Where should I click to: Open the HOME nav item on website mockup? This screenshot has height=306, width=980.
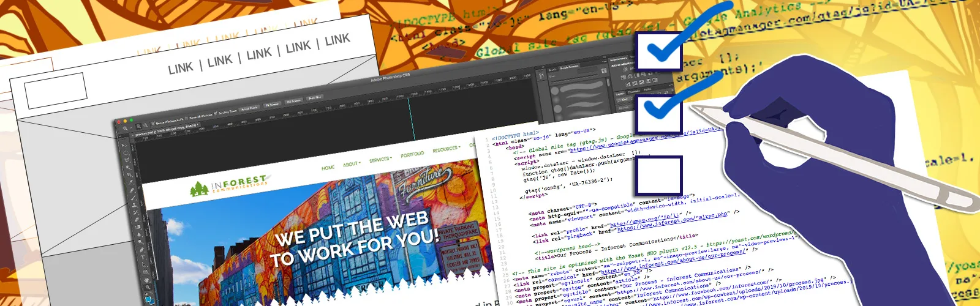pos(328,167)
